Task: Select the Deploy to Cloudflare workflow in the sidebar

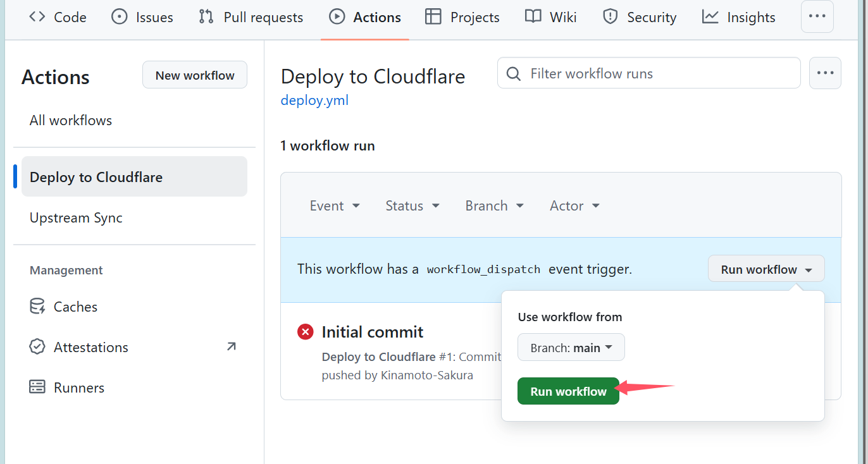Action: click(x=134, y=177)
